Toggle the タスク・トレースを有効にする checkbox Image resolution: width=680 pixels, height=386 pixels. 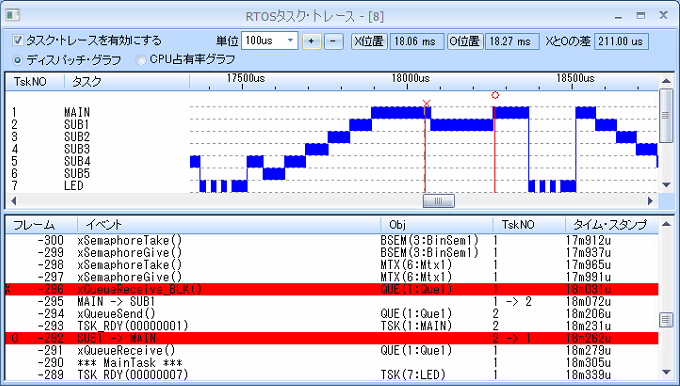click(x=18, y=41)
